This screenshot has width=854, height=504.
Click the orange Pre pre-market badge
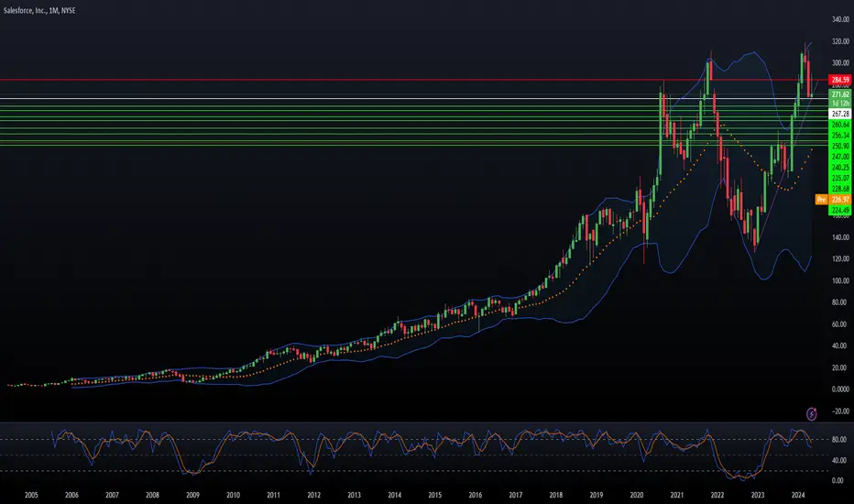821,200
